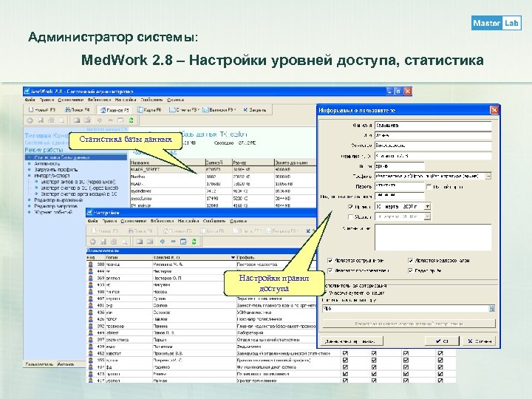Viewport: 532px width, 399px height.
Task: Click into the Фамилия input field
Action: coord(433,126)
